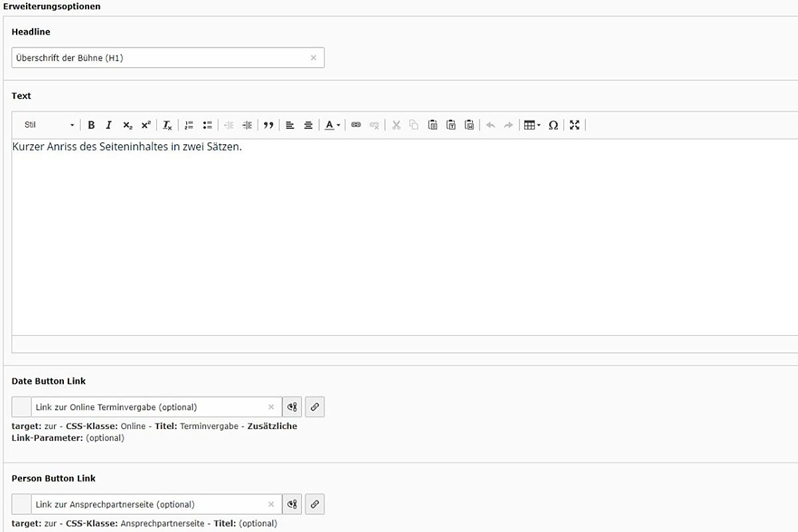
Task: Open the text color dropdown
Action: (x=332, y=125)
